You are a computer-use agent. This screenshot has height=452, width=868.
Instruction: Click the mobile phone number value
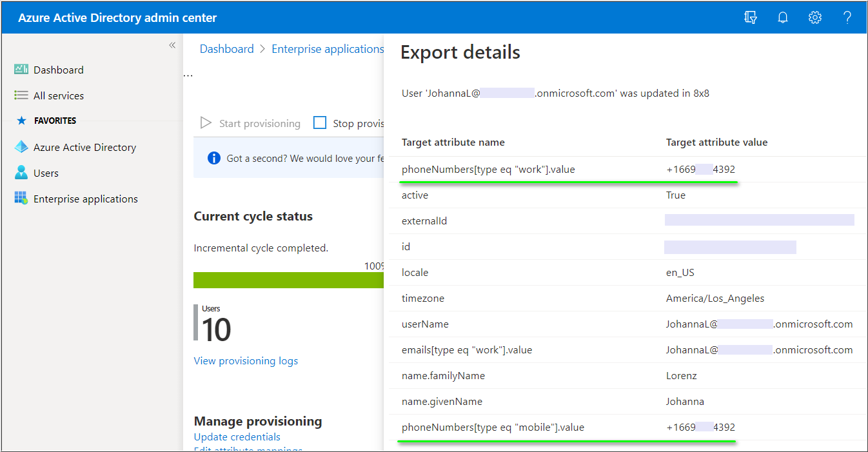(701, 427)
